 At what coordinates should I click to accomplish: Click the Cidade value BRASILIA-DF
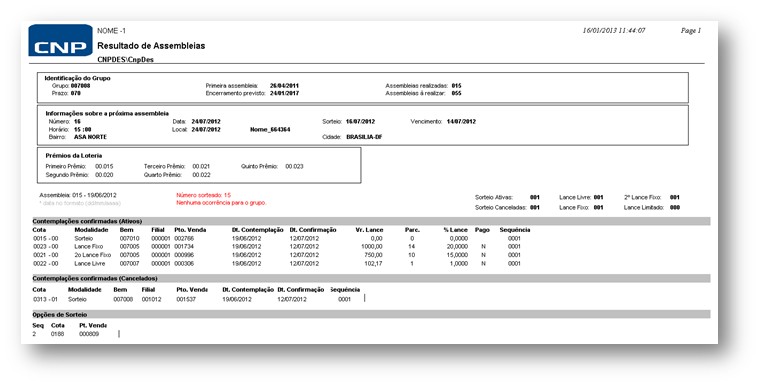[364, 137]
